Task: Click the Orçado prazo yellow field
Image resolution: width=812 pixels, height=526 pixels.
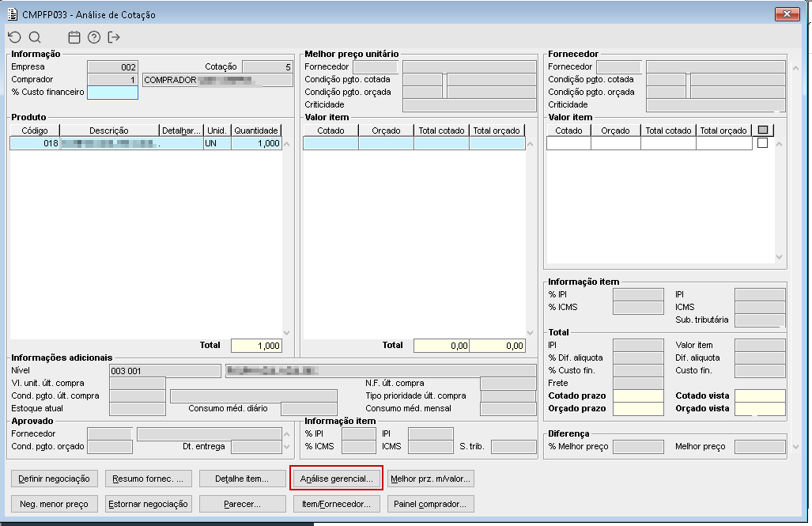Action: coord(638,409)
